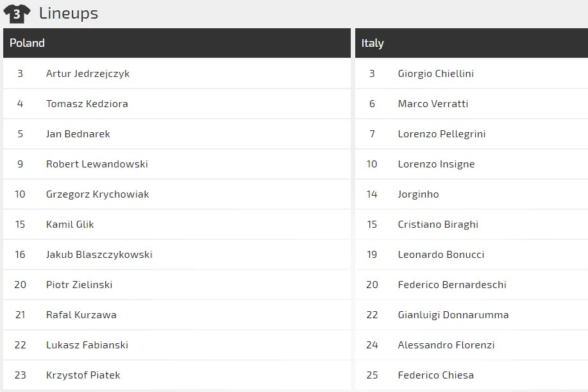Click Grzegorz Krychowiak's name

97,194
